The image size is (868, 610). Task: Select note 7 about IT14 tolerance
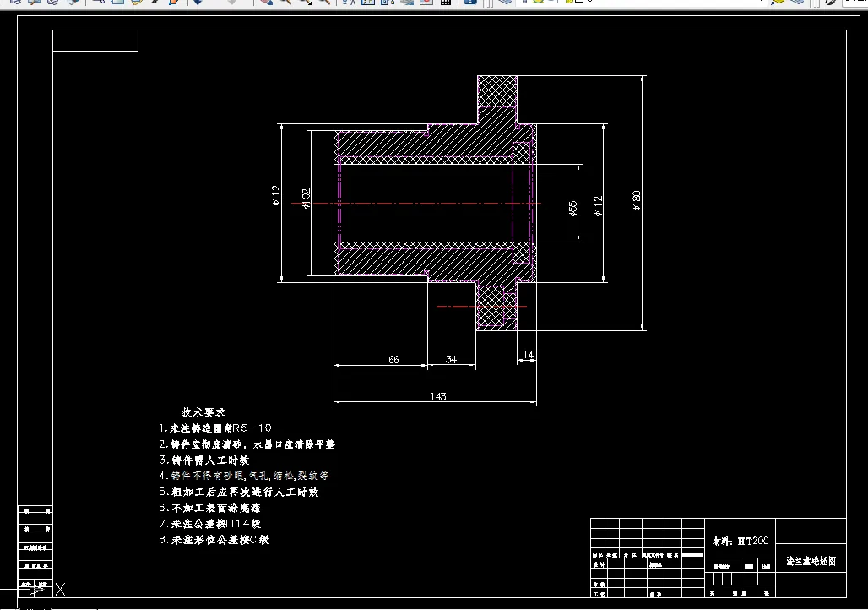pos(209,524)
